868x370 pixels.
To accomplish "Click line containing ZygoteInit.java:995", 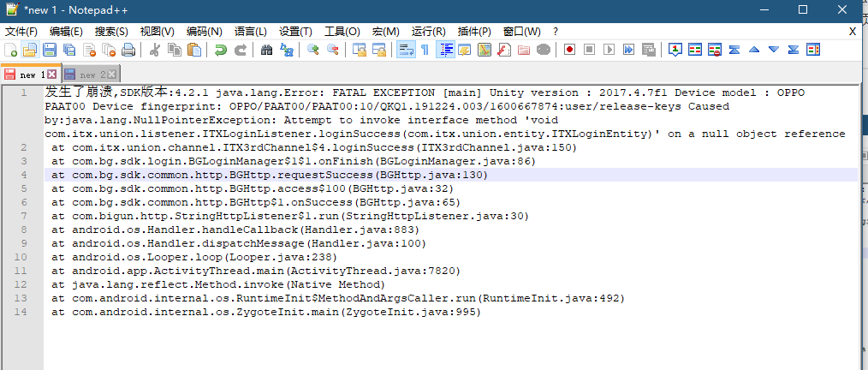I will point(450,313).
